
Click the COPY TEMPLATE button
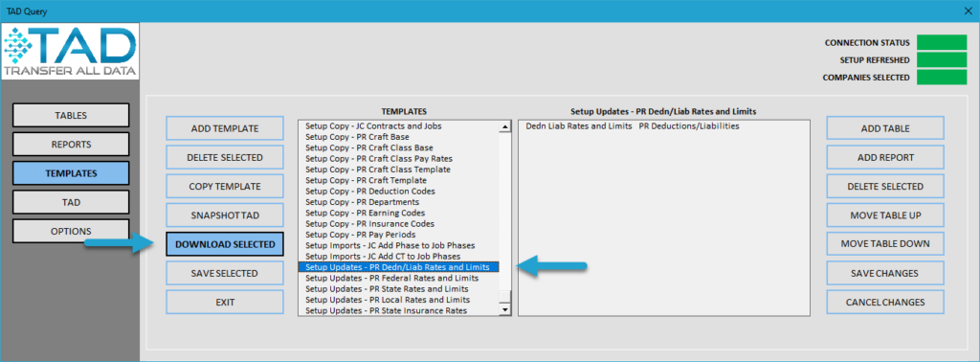pyautogui.click(x=224, y=187)
